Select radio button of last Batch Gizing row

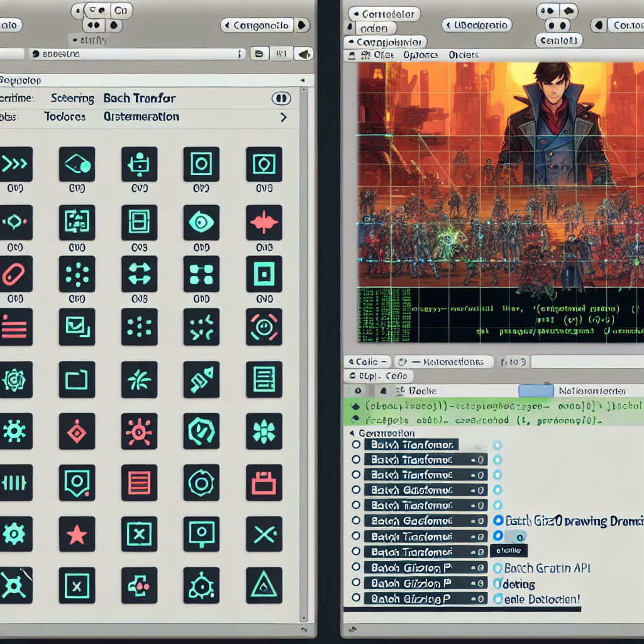click(x=356, y=597)
